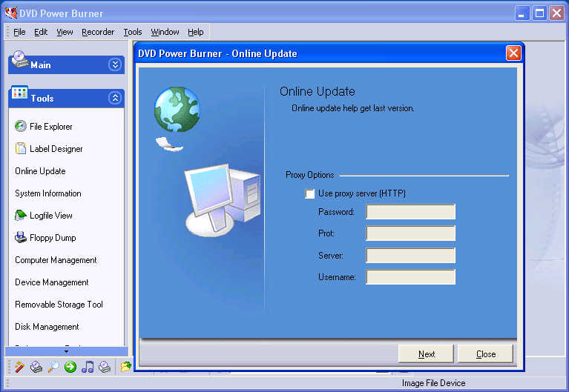Open Device Management tool

[x=52, y=282]
